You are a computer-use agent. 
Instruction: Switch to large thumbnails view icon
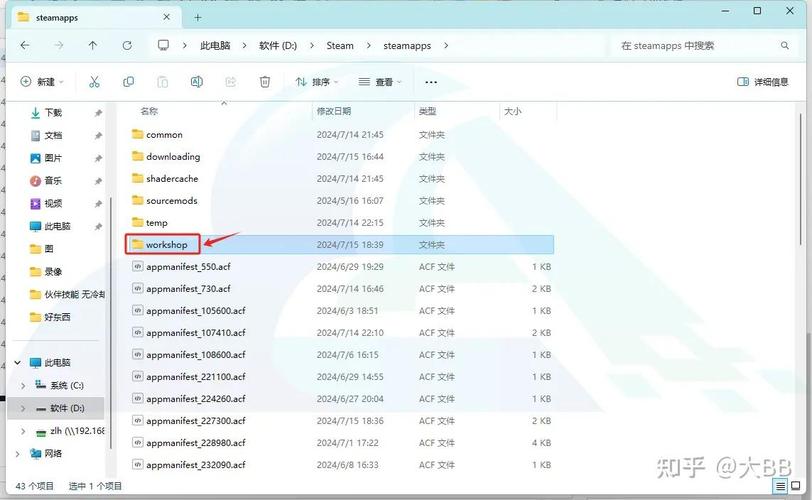[x=796, y=486]
